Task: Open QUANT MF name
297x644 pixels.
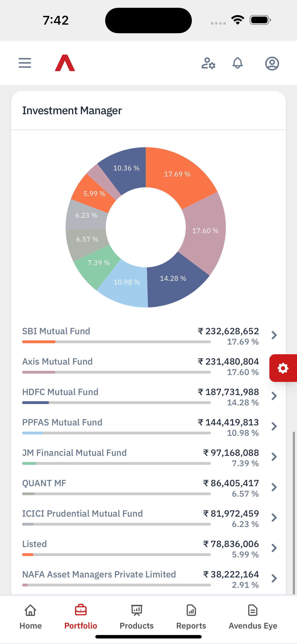Action: (x=44, y=483)
